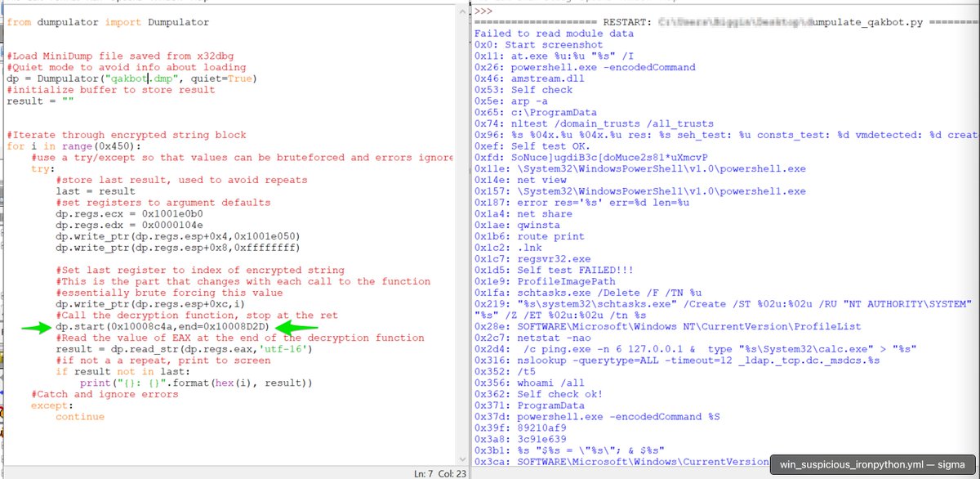Click the 'except:' keyword line

[52, 405]
